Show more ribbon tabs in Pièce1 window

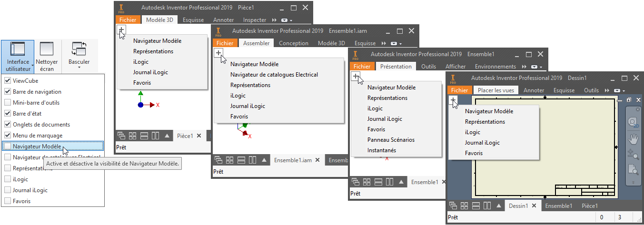pyautogui.click(x=274, y=20)
